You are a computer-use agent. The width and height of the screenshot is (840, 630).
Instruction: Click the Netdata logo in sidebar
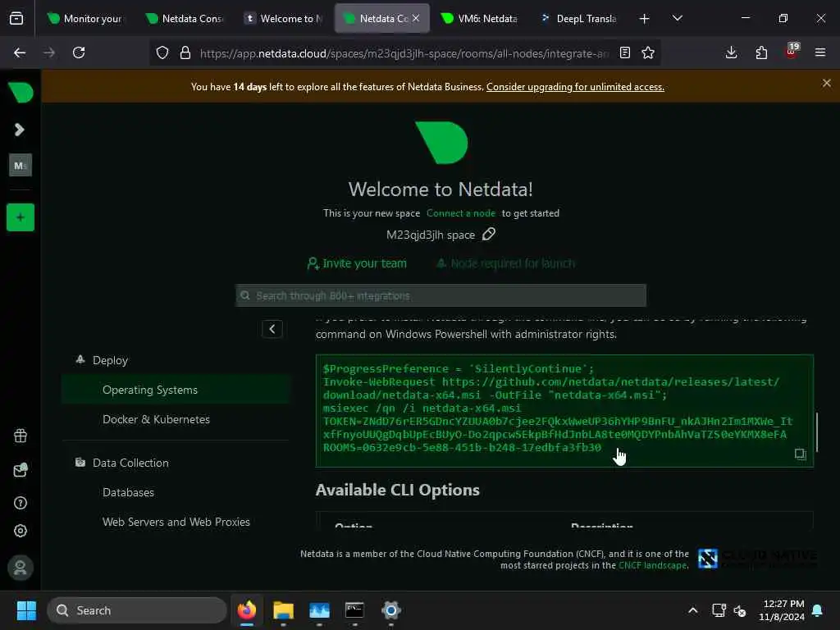pos(21,92)
